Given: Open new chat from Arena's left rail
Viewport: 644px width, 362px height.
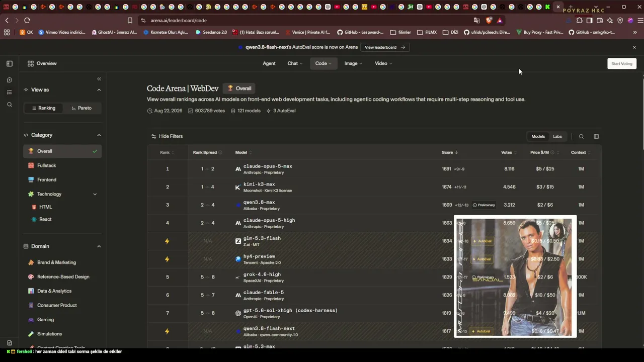Looking at the screenshot, I should click(10, 80).
